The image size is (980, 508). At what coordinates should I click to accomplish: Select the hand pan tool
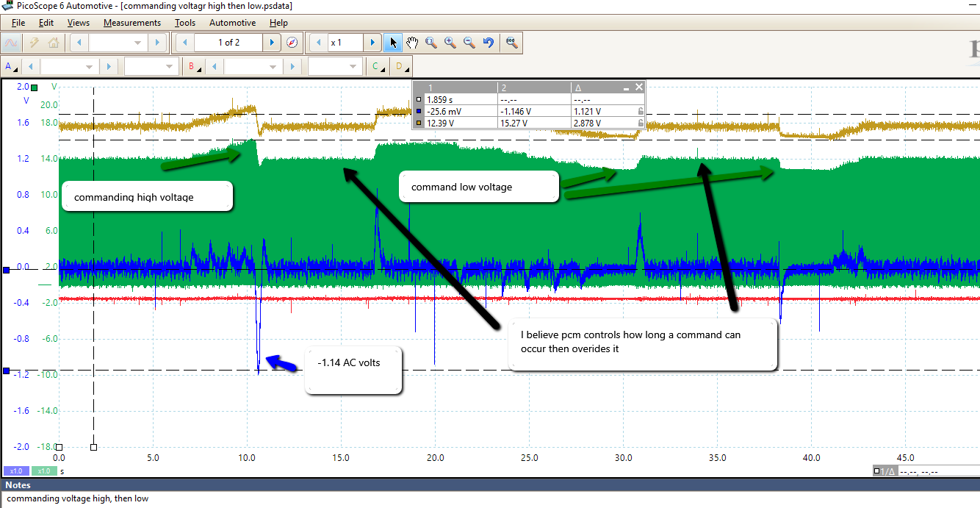tap(412, 43)
